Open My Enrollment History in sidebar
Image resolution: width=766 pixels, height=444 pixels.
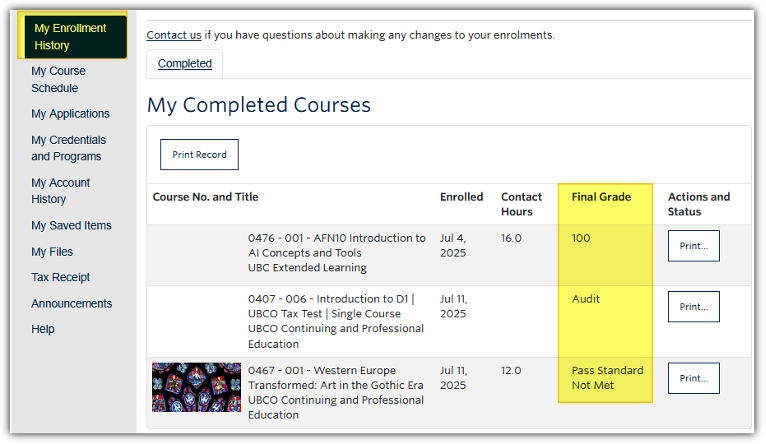(70, 37)
